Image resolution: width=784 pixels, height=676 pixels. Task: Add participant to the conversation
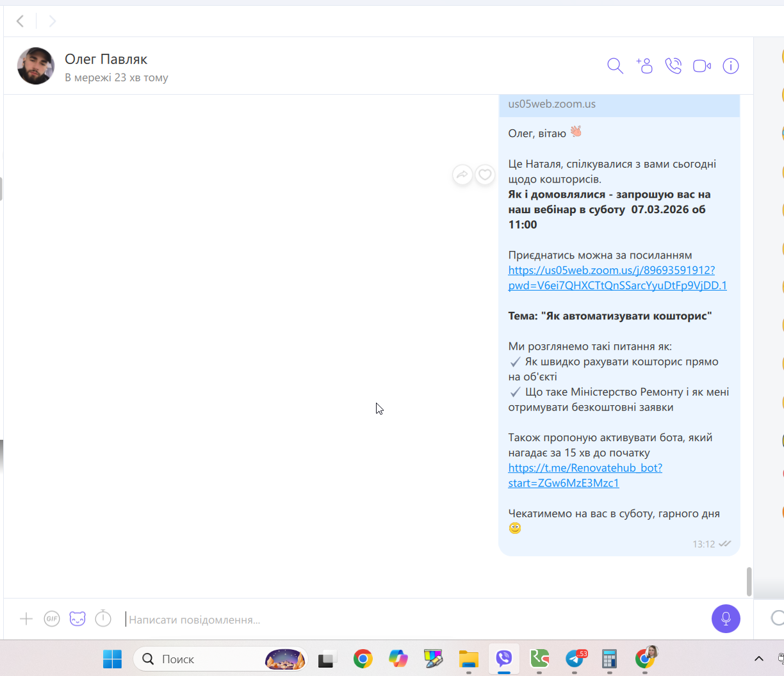(x=644, y=66)
